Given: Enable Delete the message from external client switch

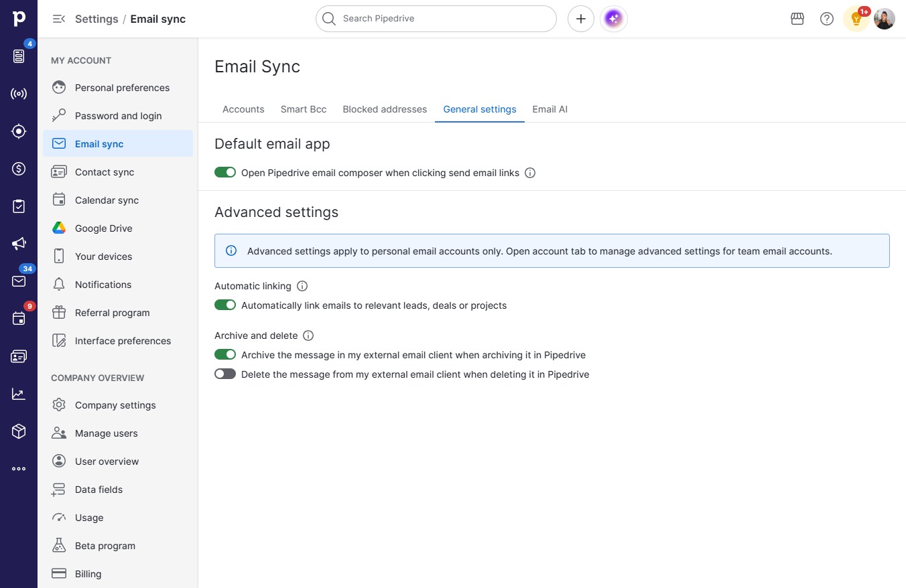Looking at the screenshot, I should (225, 374).
